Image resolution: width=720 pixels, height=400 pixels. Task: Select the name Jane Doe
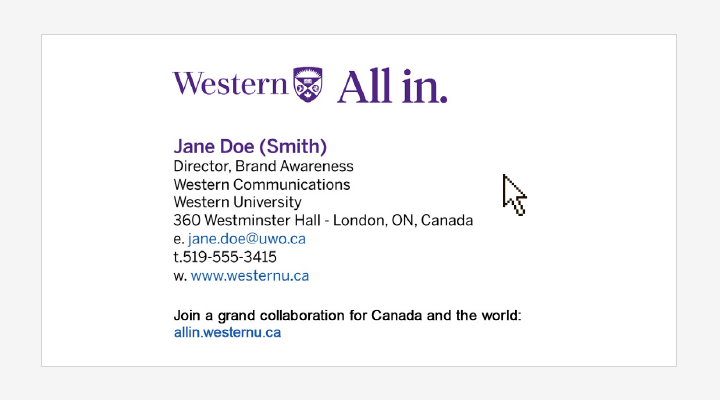click(x=209, y=146)
